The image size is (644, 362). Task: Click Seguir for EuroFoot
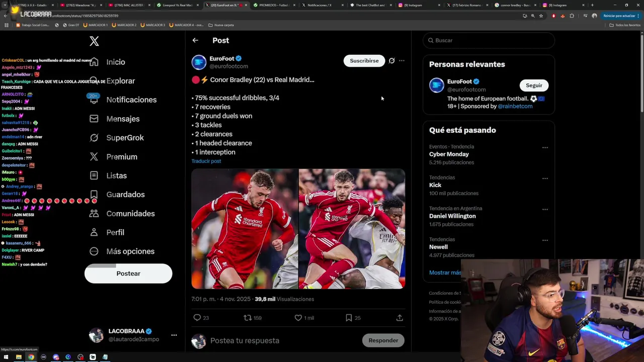(x=534, y=85)
